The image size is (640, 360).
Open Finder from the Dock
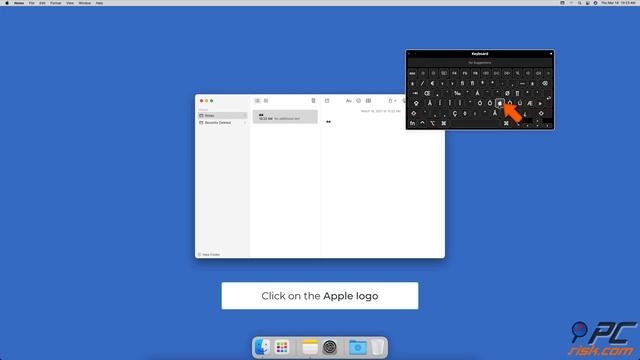262,347
